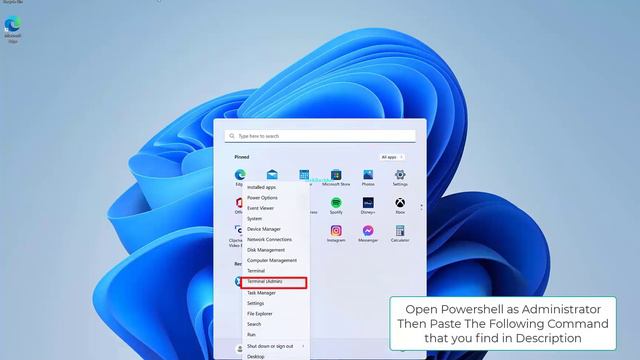Open pinned Settings gear app
Screen dimensions: 640x360
click(x=400, y=178)
